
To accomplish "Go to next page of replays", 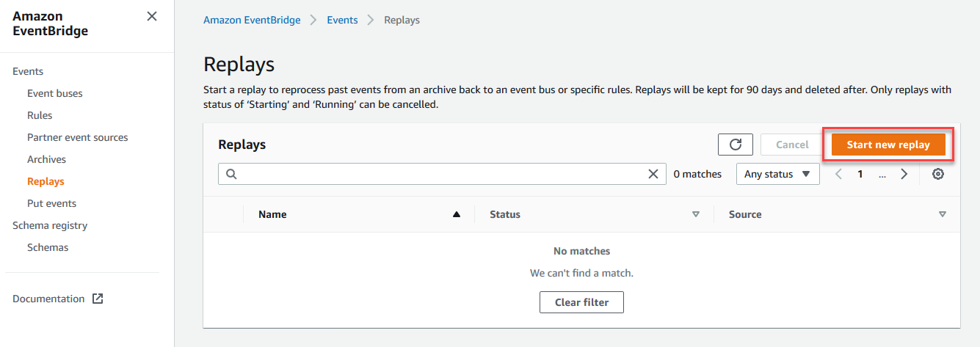I will [x=904, y=174].
